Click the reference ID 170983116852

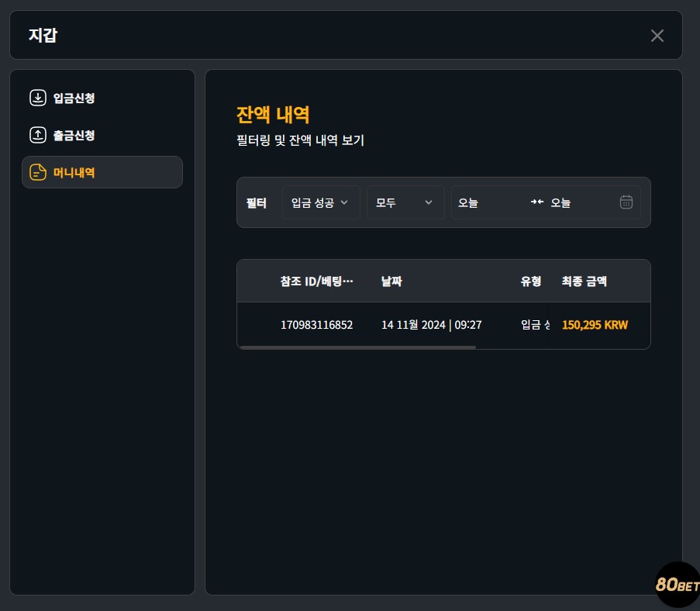coord(316,325)
